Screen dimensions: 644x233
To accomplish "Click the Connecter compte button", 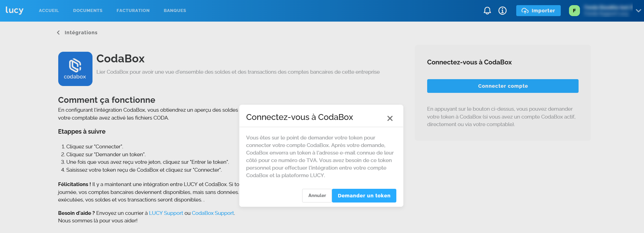I will pos(503,86).
